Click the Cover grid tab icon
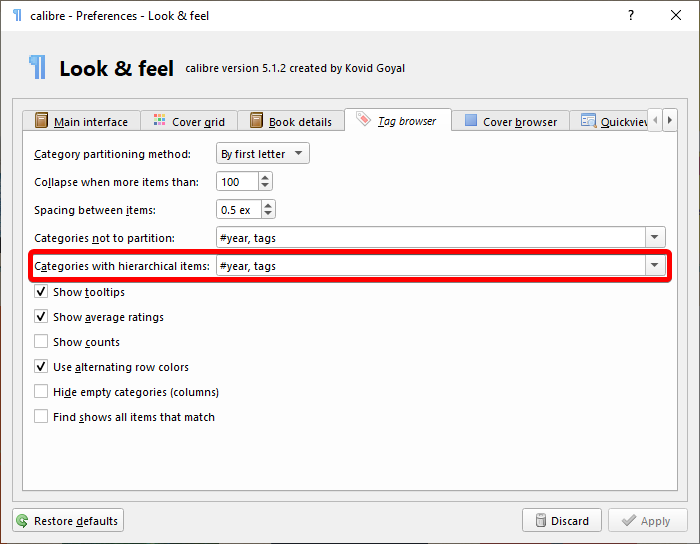700x544 pixels. coord(160,121)
